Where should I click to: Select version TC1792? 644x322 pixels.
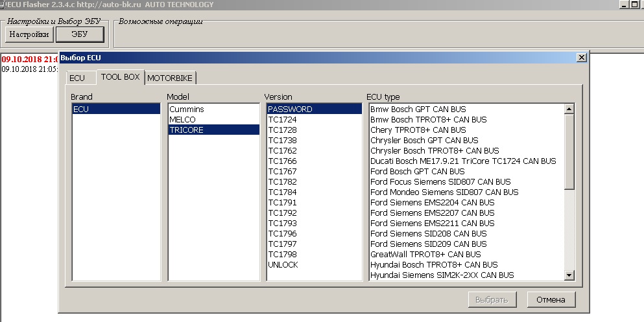[x=314, y=213]
